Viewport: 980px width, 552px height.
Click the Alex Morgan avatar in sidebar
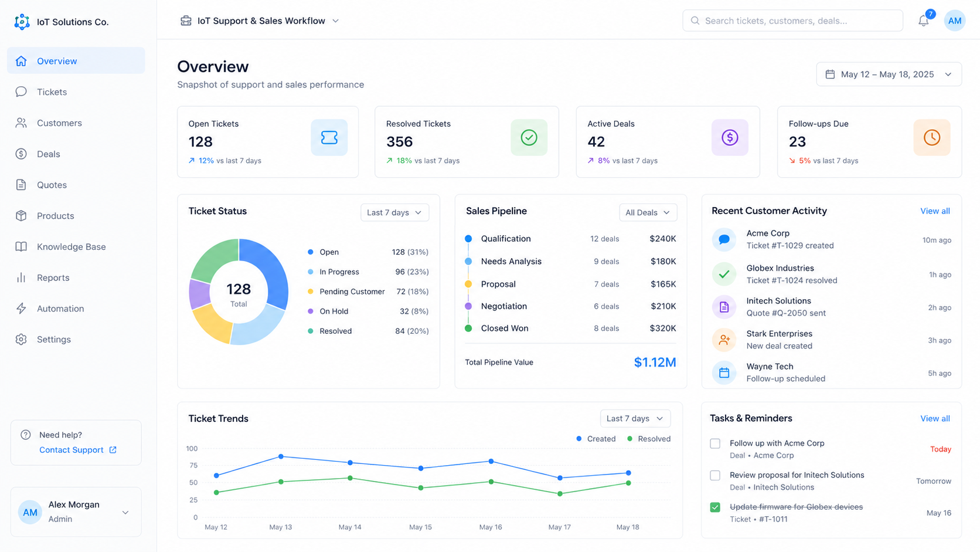pos(30,512)
